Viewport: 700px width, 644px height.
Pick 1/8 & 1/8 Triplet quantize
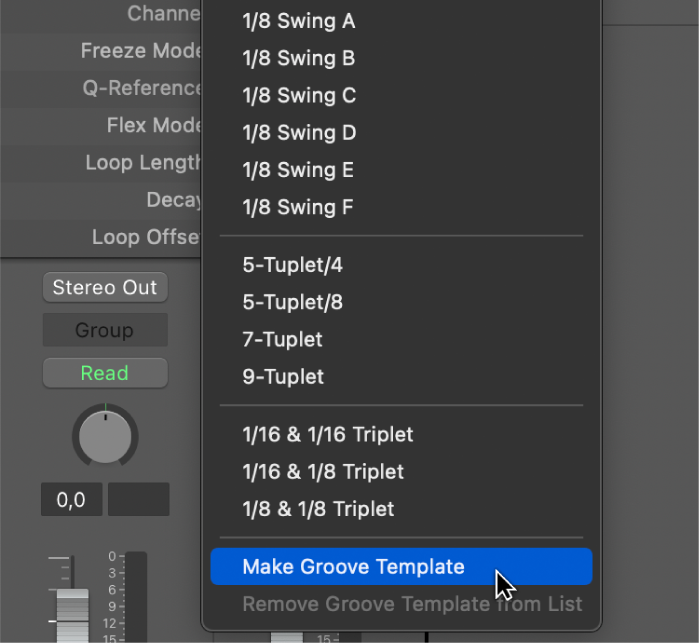coord(318,508)
